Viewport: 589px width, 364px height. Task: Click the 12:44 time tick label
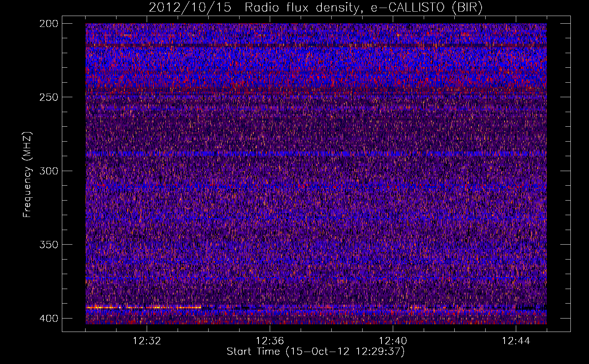coord(516,341)
